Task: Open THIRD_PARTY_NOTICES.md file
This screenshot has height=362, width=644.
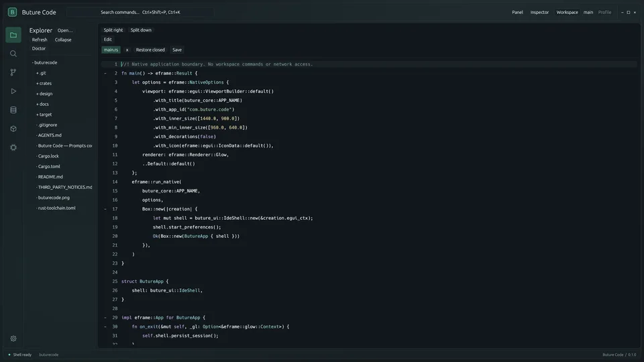Action: coord(64,187)
